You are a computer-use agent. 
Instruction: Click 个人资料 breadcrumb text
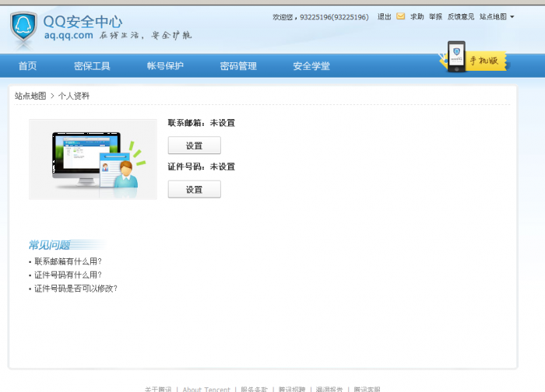click(74, 96)
